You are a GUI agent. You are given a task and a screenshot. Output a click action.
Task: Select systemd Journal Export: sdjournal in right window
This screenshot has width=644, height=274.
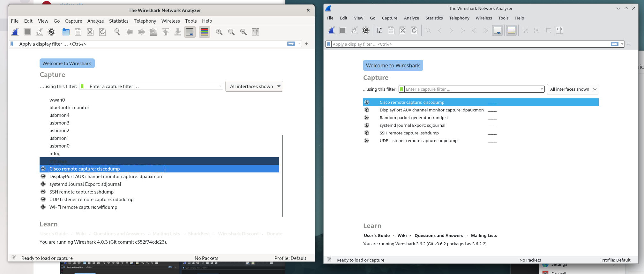coord(481,125)
